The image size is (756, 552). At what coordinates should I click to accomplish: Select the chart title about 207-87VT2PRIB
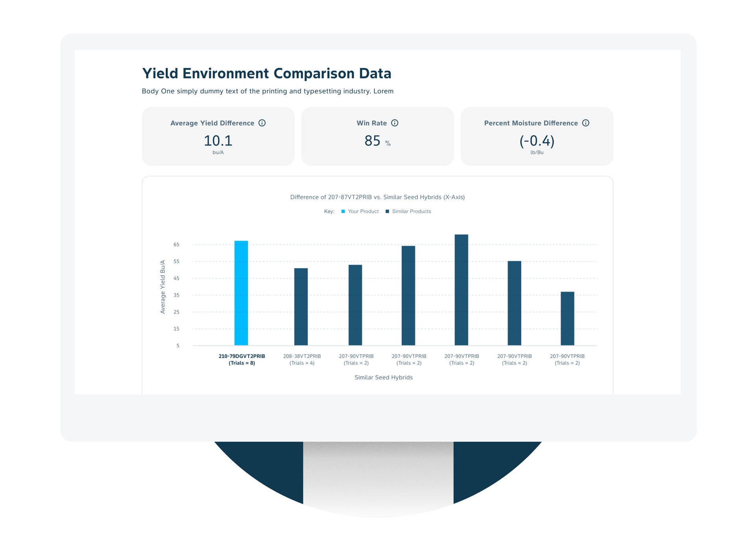(x=378, y=197)
